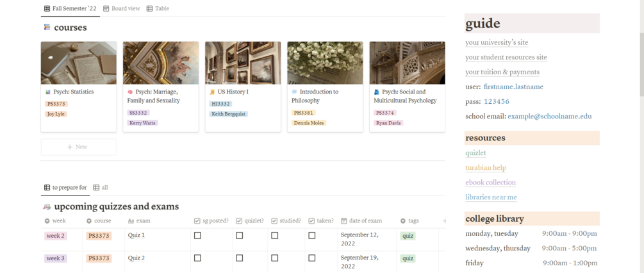This screenshot has height=273, width=644.
Task: Click the icon beside Psych: Social and Multicultural
Action: pos(376,92)
